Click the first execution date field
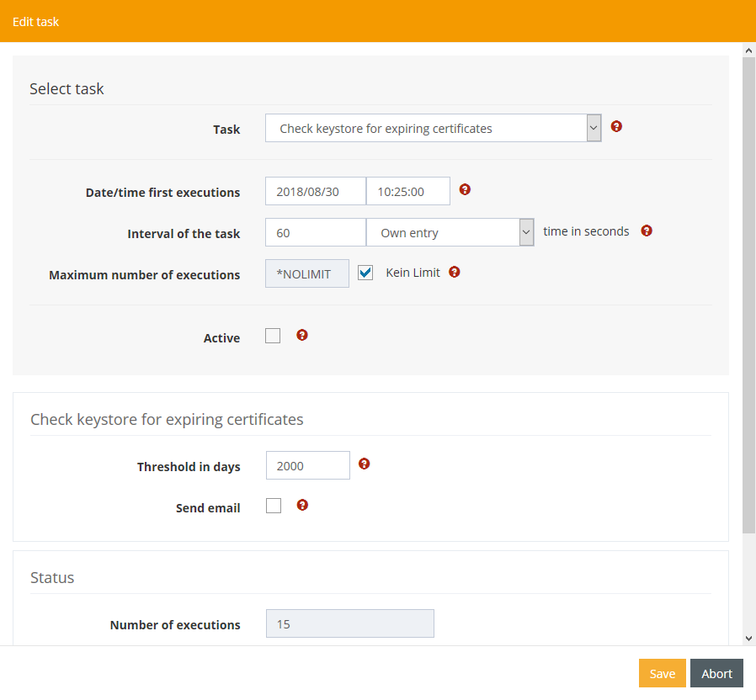The image size is (756, 700). point(315,192)
